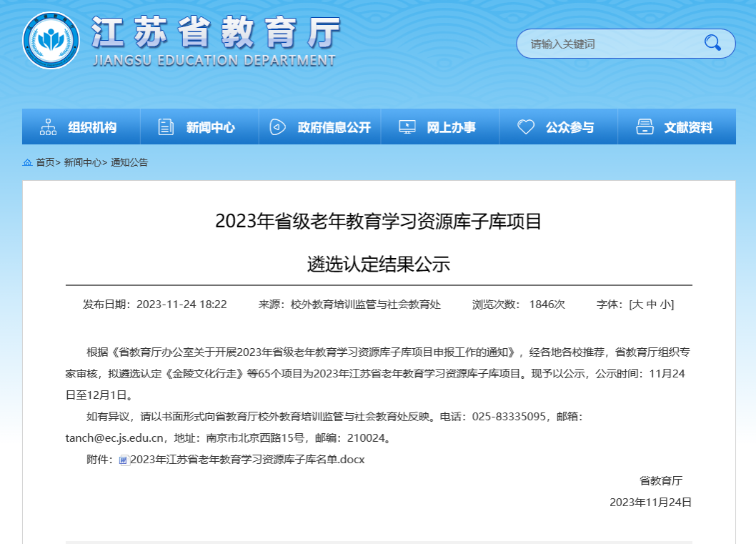Click the 新闻中心 document icon
756x544 pixels.
pos(166,127)
